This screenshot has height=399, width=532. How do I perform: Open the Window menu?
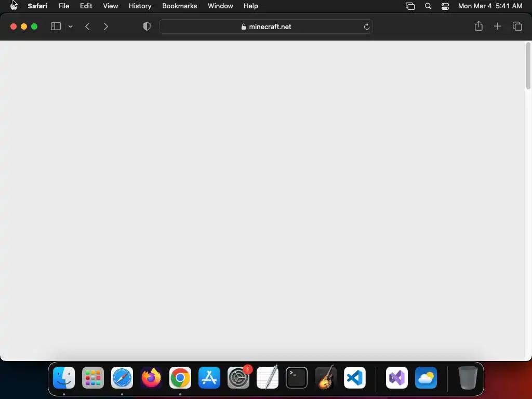[x=220, y=6]
